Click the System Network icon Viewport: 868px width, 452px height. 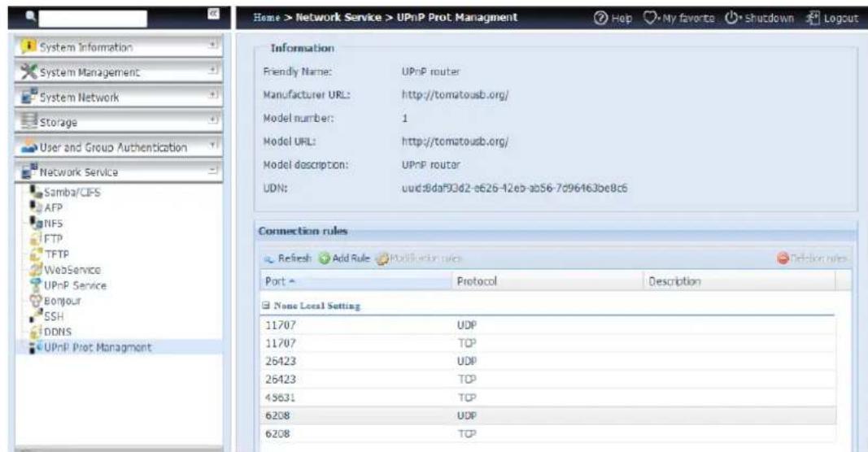[x=28, y=96]
